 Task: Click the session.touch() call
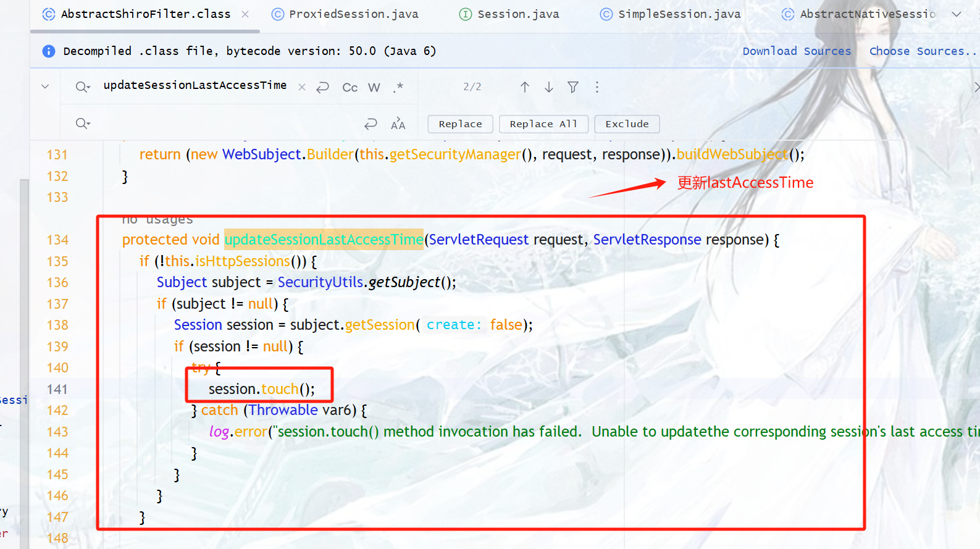pos(262,389)
